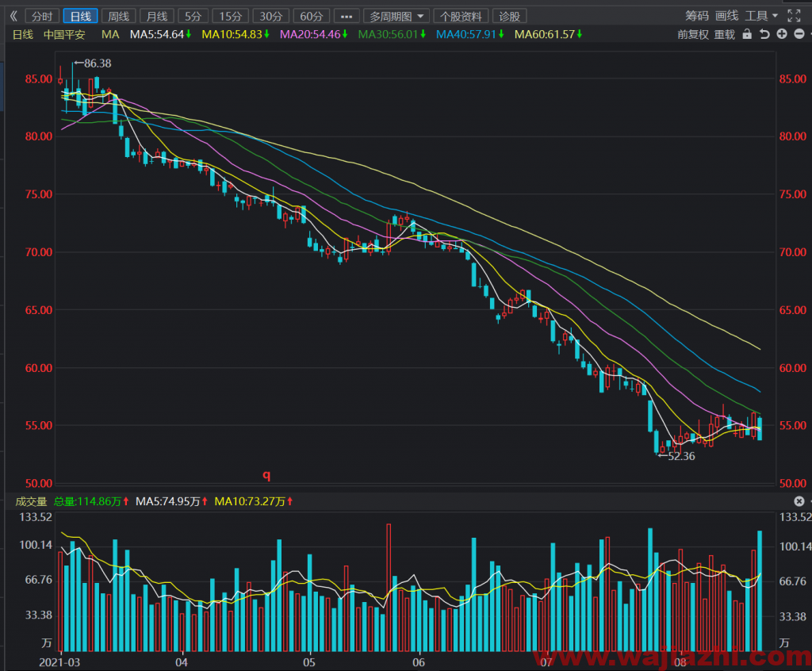Click the 133.52 left volume axis label
Viewport: 812px width, 671px height.
pyautogui.click(x=36, y=517)
